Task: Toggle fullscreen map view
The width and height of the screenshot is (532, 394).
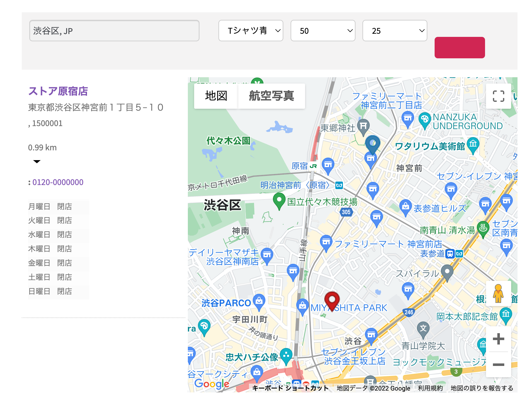Action: (x=499, y=96)
